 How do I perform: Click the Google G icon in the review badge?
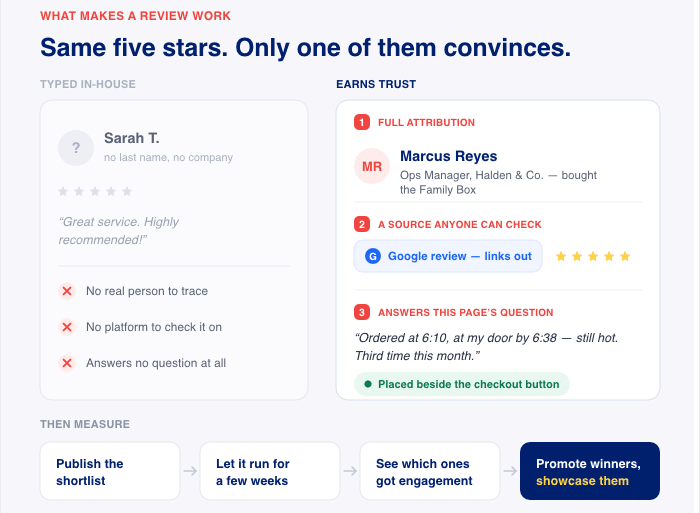[373, 256]
